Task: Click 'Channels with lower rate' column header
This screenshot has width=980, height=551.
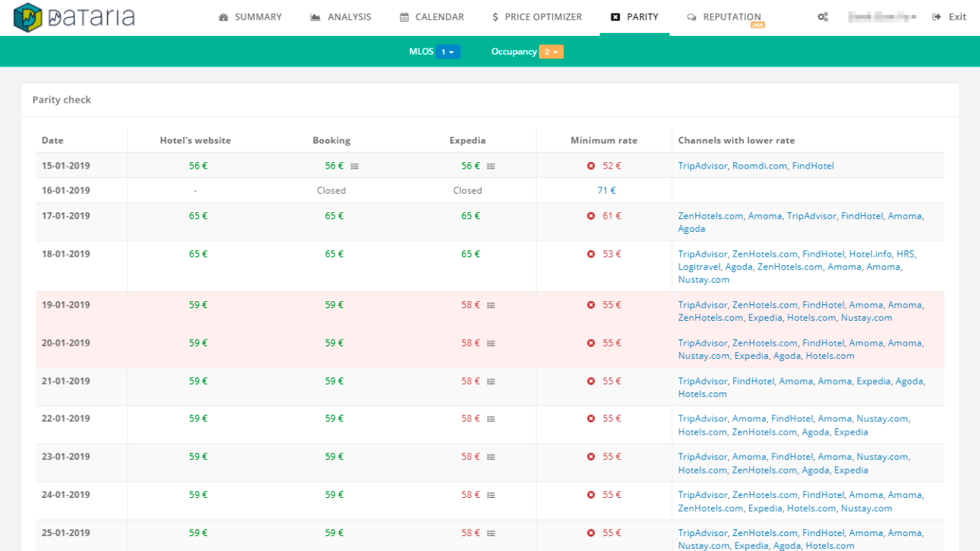Action: coord(737,141)
